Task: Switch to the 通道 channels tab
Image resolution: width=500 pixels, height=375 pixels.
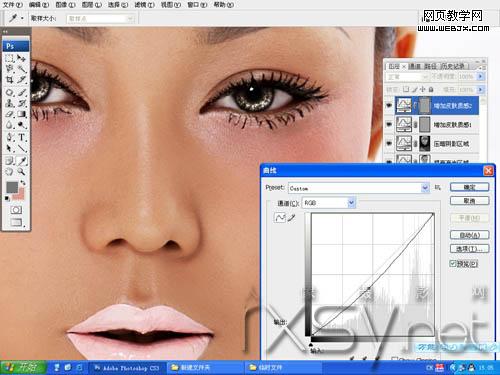Action: tap(415, 67)
